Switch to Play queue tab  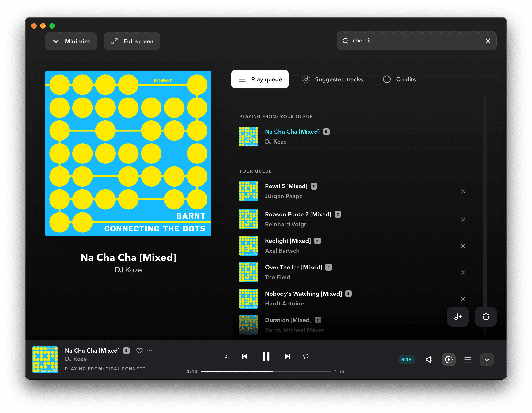click(x=260, y=79)
